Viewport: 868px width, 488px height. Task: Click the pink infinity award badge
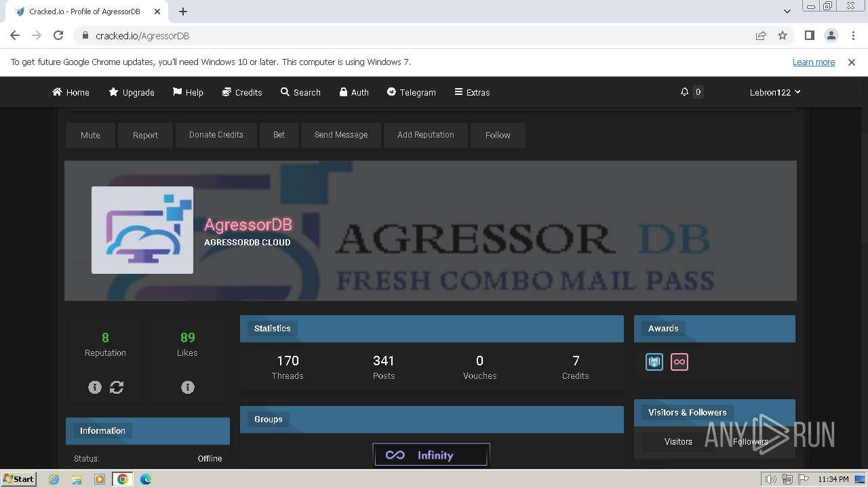[x=679, y=362]
